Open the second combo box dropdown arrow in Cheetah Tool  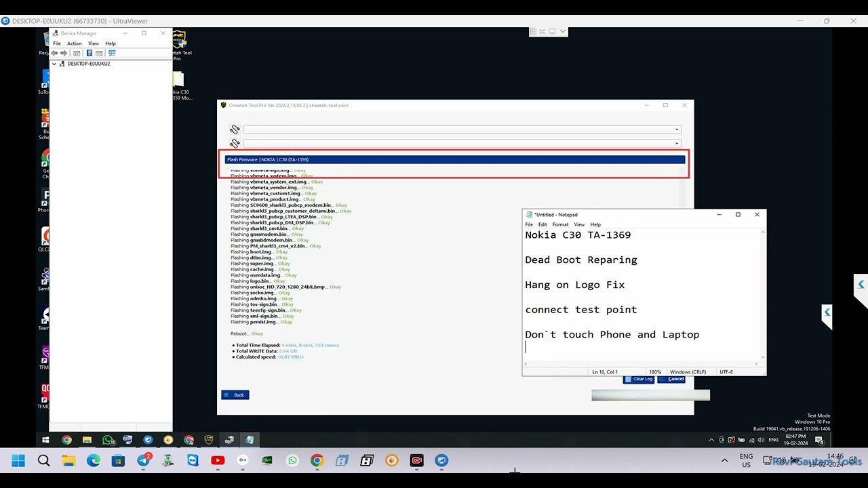point(676,143)
